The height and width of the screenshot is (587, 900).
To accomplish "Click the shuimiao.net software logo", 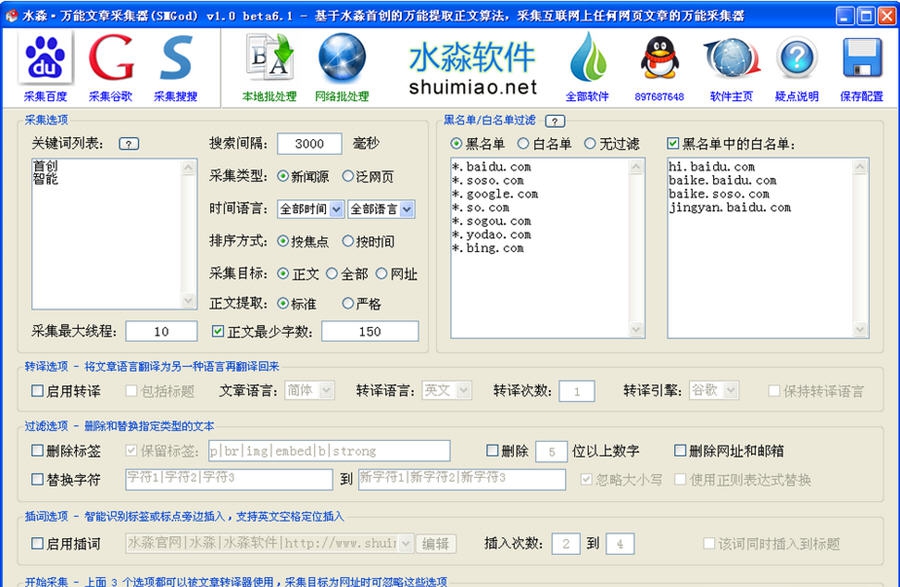I will (472, 68).
